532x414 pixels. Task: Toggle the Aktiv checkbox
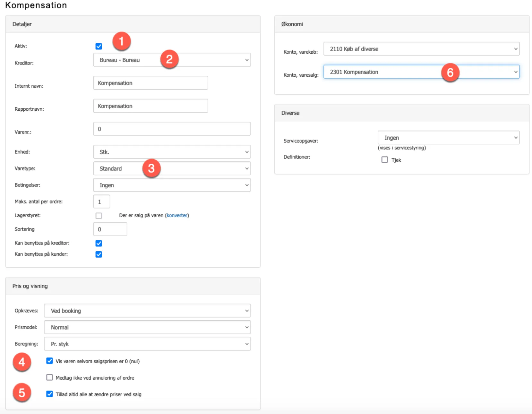click(99, 46)
